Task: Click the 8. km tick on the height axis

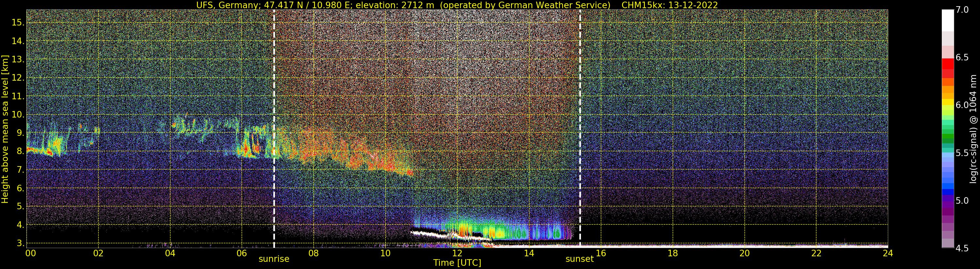Action: coord(20,151)
